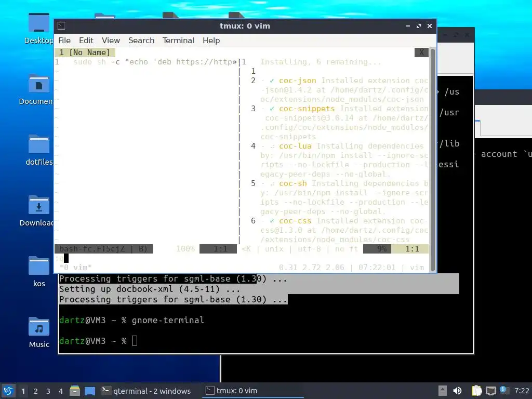Open the Help menu in terminal
The width and height of the screenshot is (532, 399).
(211, 41)
